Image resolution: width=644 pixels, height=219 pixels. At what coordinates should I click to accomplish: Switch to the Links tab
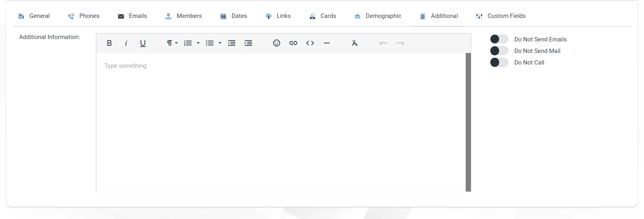pos(278,16)
